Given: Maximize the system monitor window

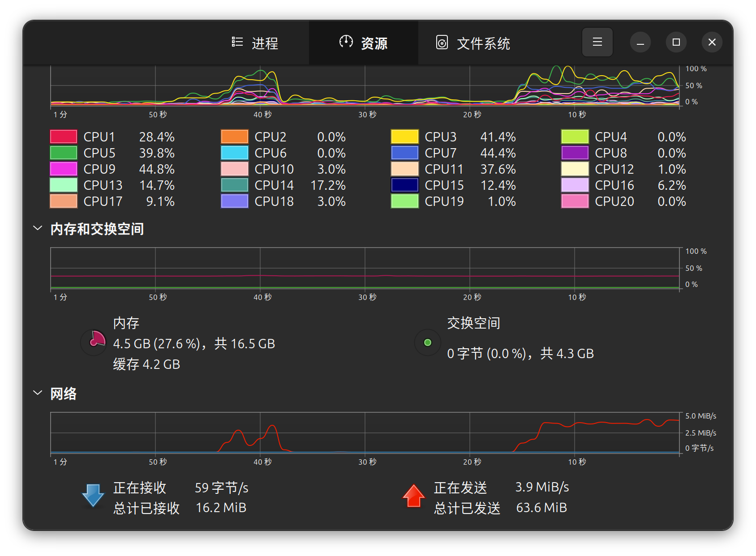Looking at the screenshot, I should 676,42.
